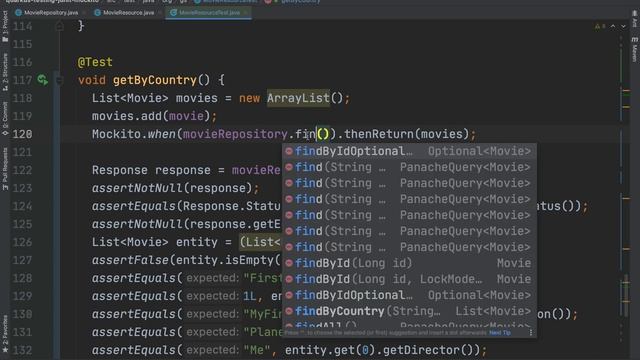Run the getByCountry test from the gutter icon
Viewport: 640px width, 360px height.
[42, 80]
